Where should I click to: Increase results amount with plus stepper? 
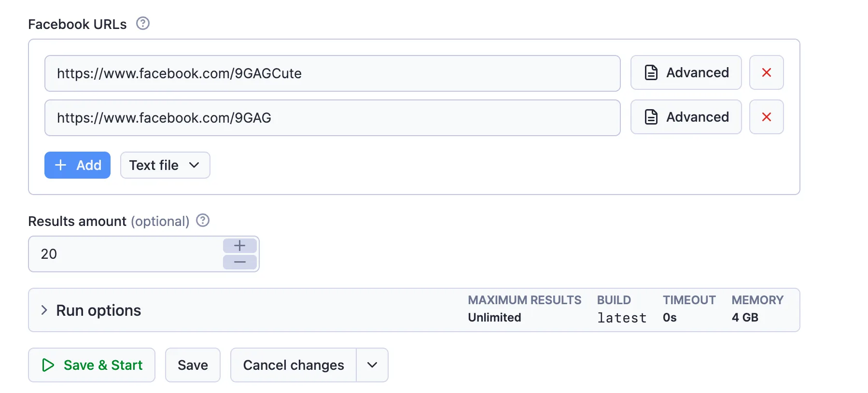click(240, 246)
